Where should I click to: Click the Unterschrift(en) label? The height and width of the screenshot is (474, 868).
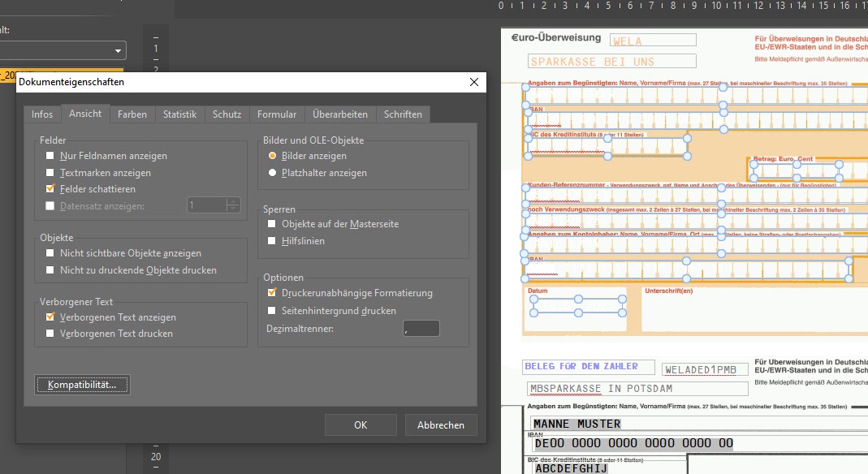point(668,291)
